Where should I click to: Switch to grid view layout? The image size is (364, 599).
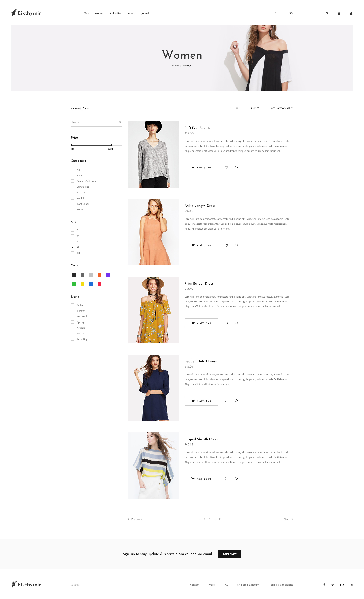point(237,108)
